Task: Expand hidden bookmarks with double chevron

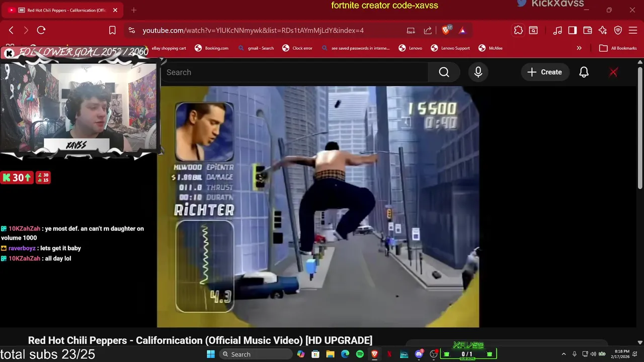Action: point(579,48)
